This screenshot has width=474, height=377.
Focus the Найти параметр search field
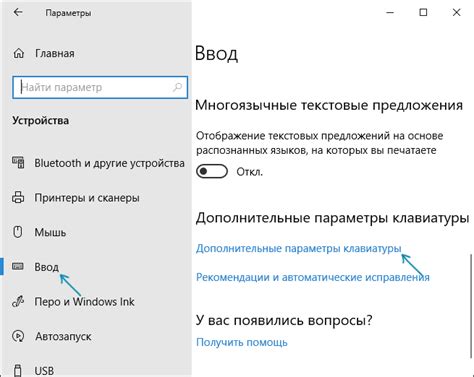click(x=100, y=87)
